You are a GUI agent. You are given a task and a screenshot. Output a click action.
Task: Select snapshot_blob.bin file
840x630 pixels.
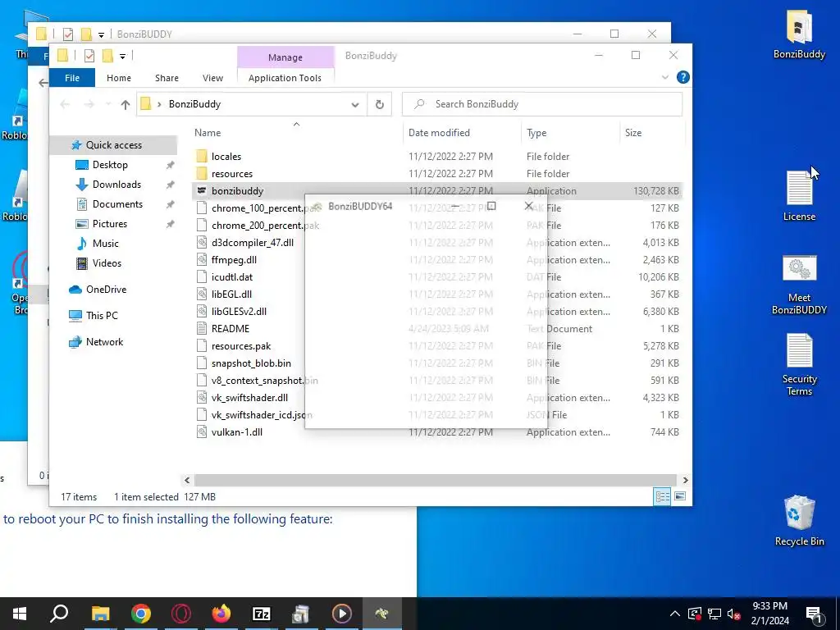[x=251, y=363]
